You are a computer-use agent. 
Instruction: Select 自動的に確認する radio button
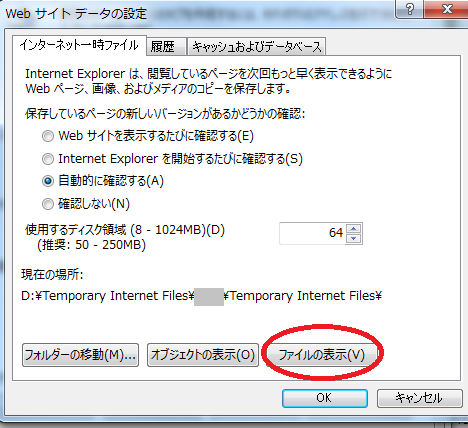pyautogui.click(x=48, y=181)
